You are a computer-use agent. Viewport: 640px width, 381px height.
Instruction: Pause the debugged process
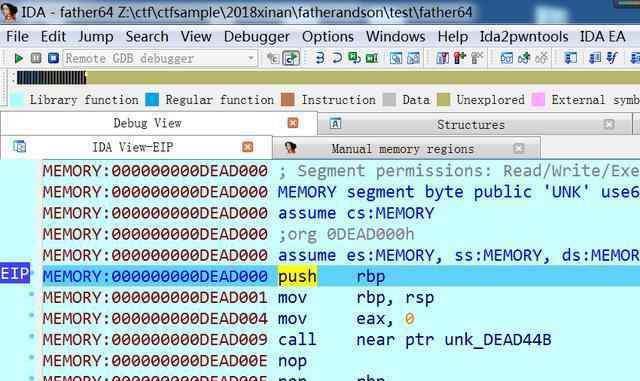[x=36, y=58]
